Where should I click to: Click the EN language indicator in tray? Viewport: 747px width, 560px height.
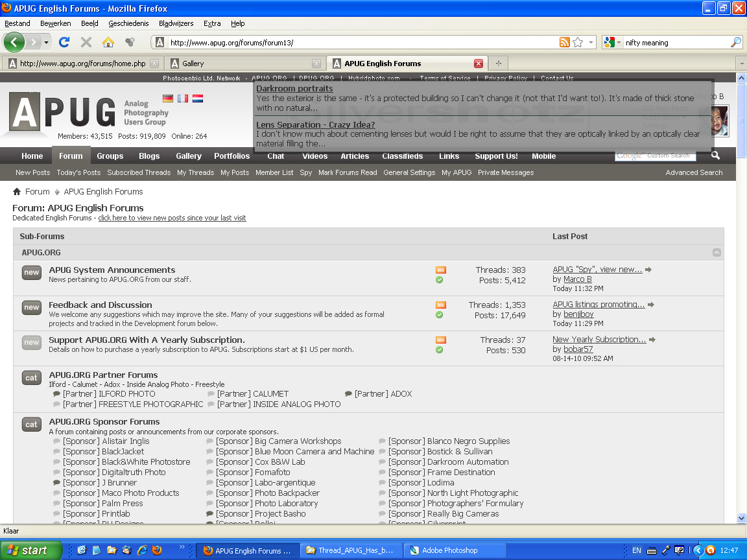pos(637,550)
